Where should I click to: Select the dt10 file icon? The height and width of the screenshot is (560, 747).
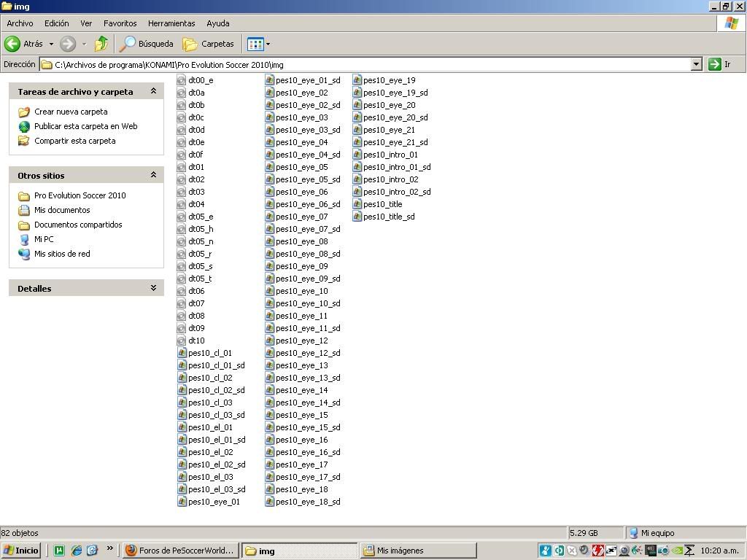coord(181,341)
